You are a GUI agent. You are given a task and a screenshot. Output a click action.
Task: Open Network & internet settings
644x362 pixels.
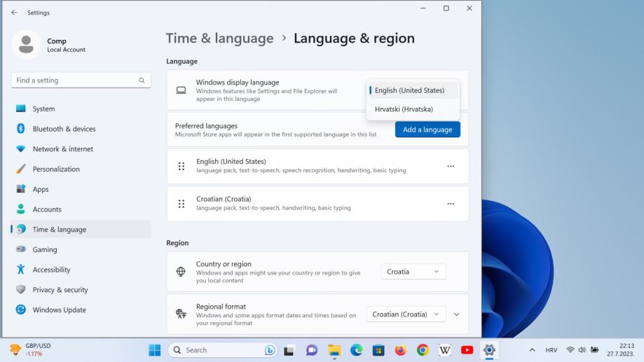point(81,149)
